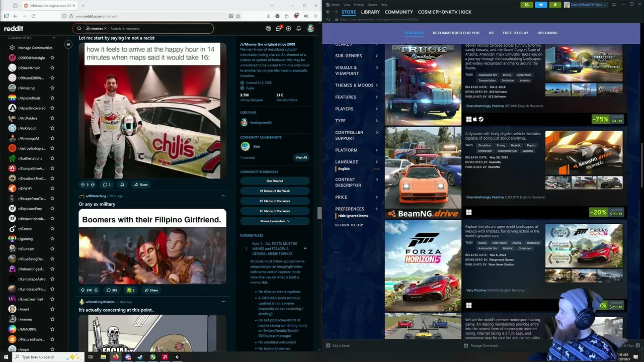Image resolution: width=644 pixels, height=362 pixels.
Task: Open Steam Library tab
Action: point(370,12)
